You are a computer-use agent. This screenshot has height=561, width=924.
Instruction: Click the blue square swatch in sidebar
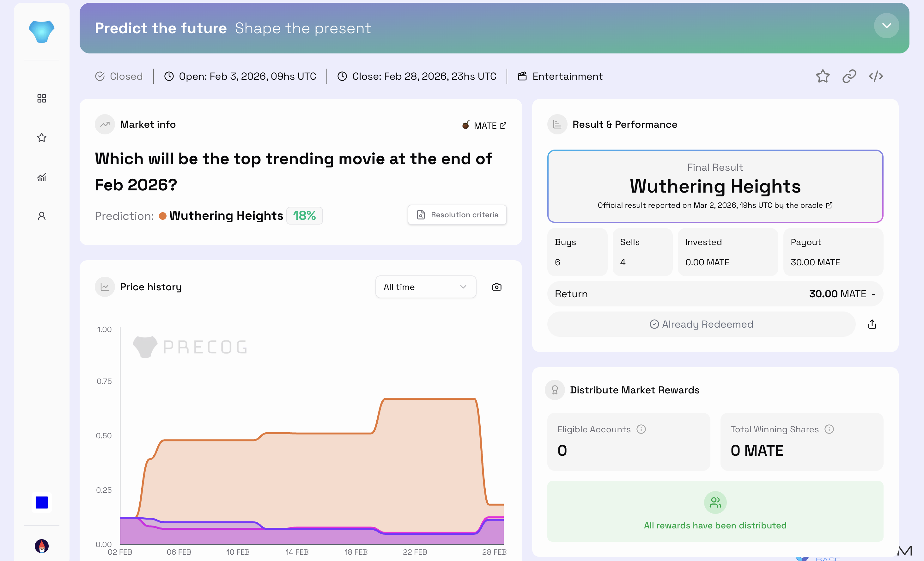click(42, 502)
